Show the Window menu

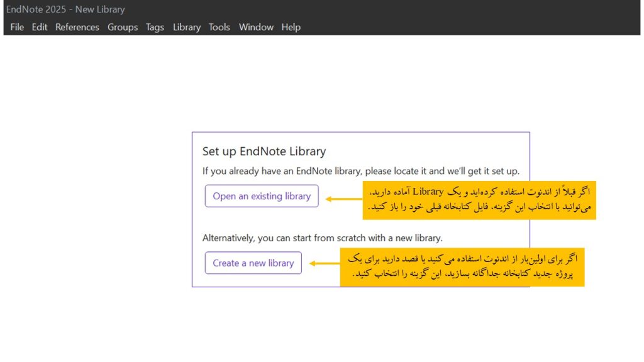point(256,27)
